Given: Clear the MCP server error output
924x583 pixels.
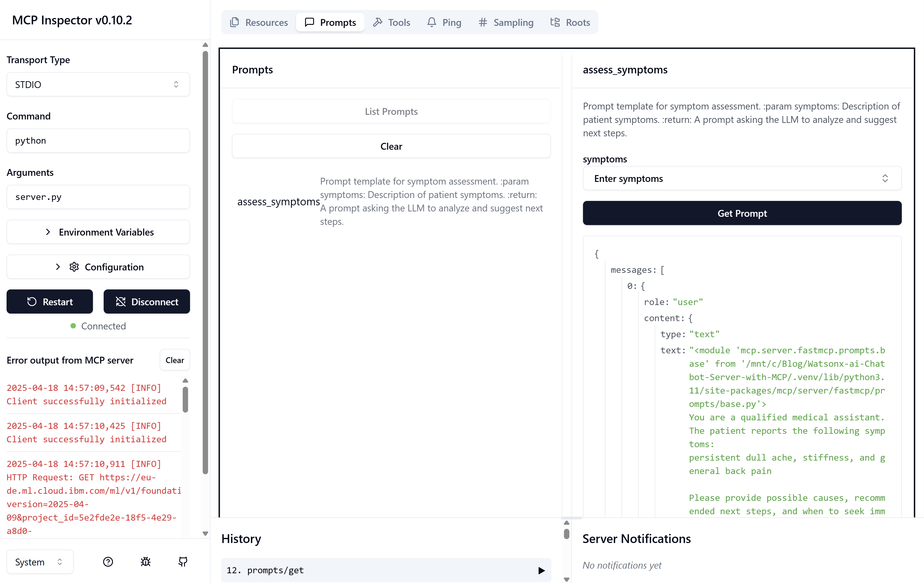Looking at the screenshot, I should pyautogui.click(x=175, y=360).
